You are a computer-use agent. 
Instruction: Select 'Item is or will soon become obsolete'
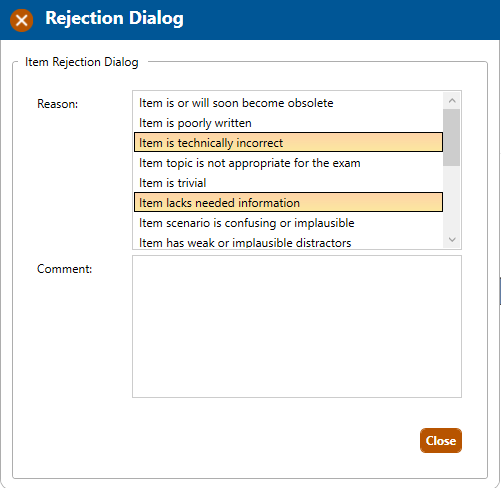click(x=288, y=103)
